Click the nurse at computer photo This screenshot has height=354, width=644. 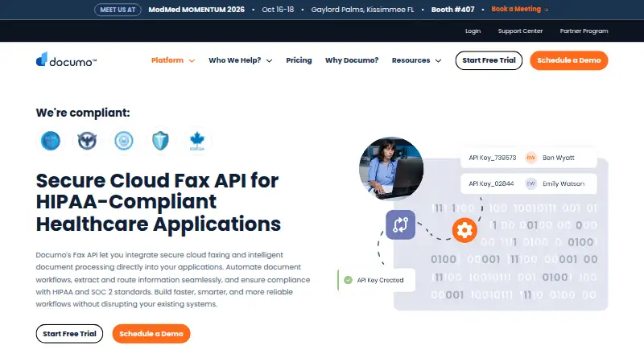pyautogui.click(x=391, y=169)
